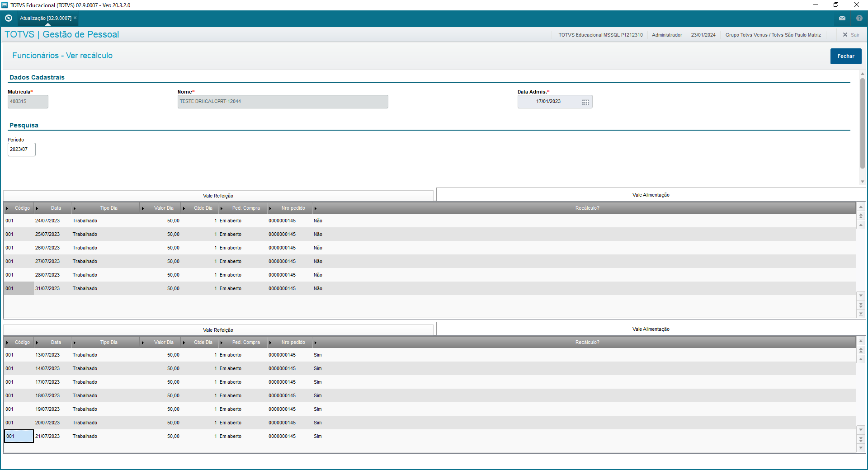This screenshot has height=470, width=868.
Task: Select the row dated 13/07/2023
Action: pyautogui.click(x=429, y=355)
